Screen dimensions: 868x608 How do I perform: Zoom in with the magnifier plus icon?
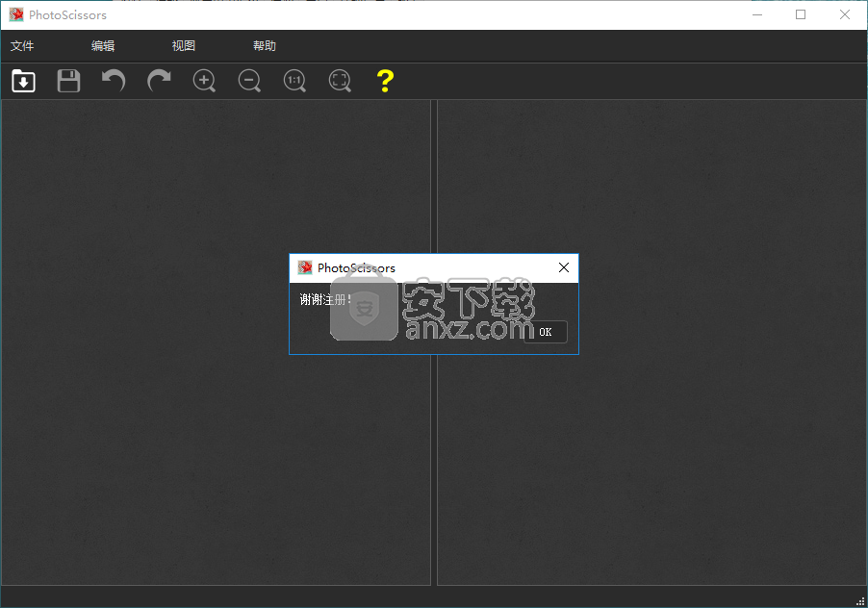[x=204, y=81]
